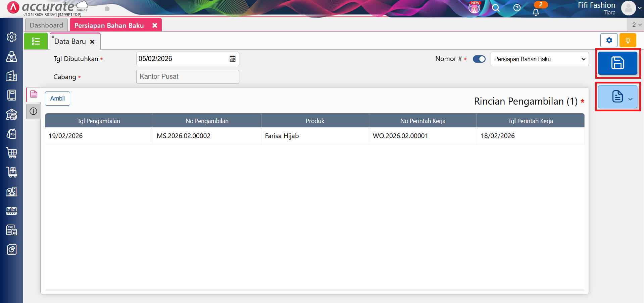Open the help question mark icon

pyautogui.click(x=517, y=8)
